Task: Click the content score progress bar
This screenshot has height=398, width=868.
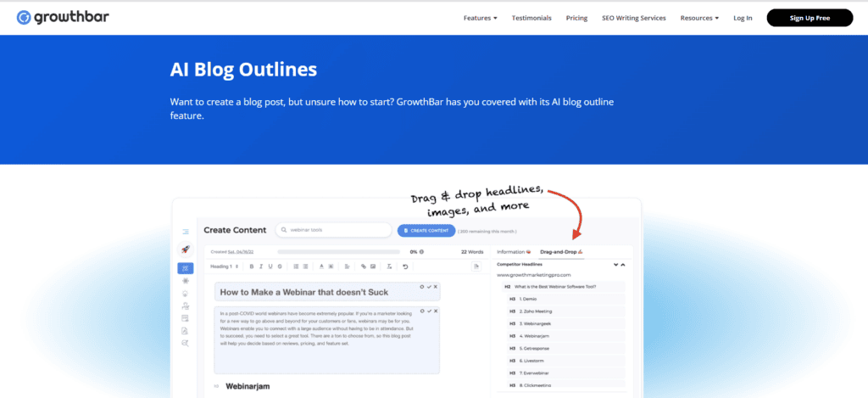Action: [x=339, y=252]
